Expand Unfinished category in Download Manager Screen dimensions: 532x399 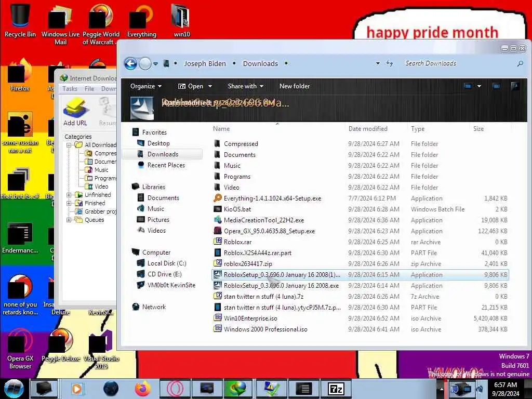(69, 195)
